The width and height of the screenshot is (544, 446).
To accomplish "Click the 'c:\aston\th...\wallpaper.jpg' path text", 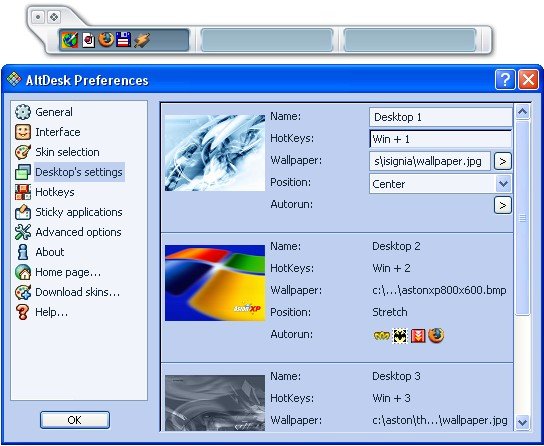I will click(440, 420).
